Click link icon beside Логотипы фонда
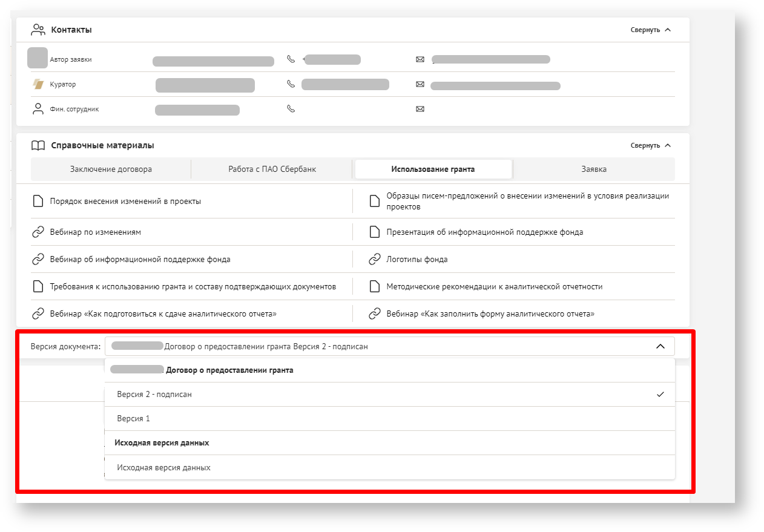The image size is (764, 532). coord(375,259)
